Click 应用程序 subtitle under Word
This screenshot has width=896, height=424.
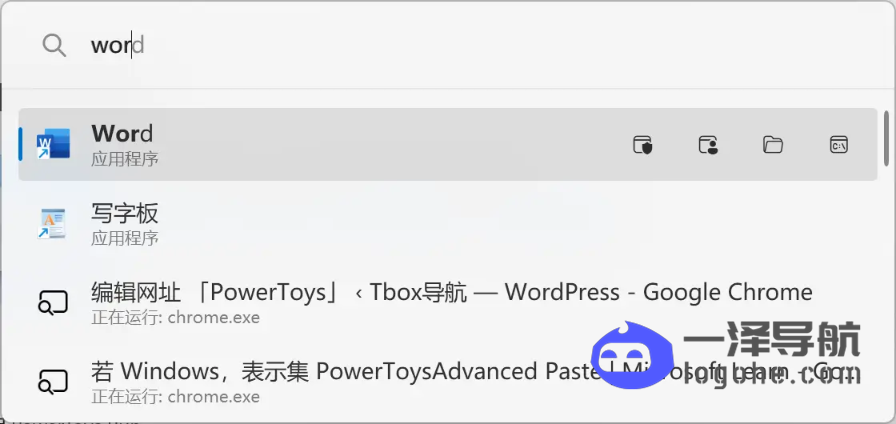click(125, 159)
